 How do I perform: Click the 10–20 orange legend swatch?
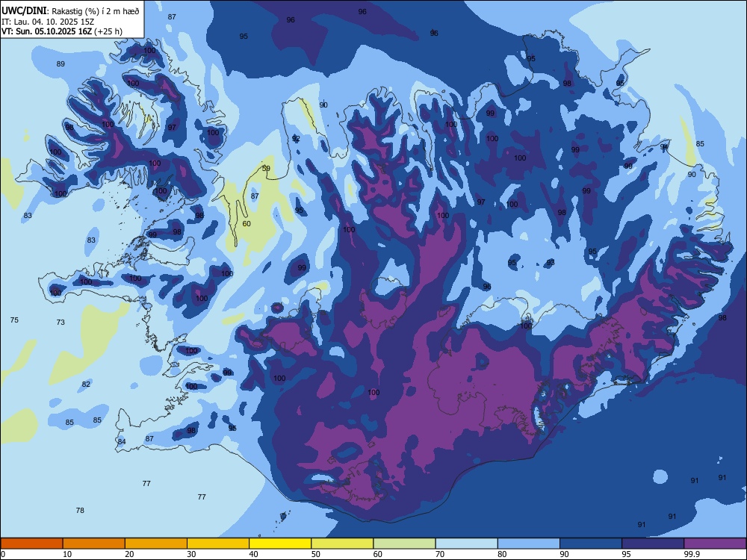(x=94, y=544)
